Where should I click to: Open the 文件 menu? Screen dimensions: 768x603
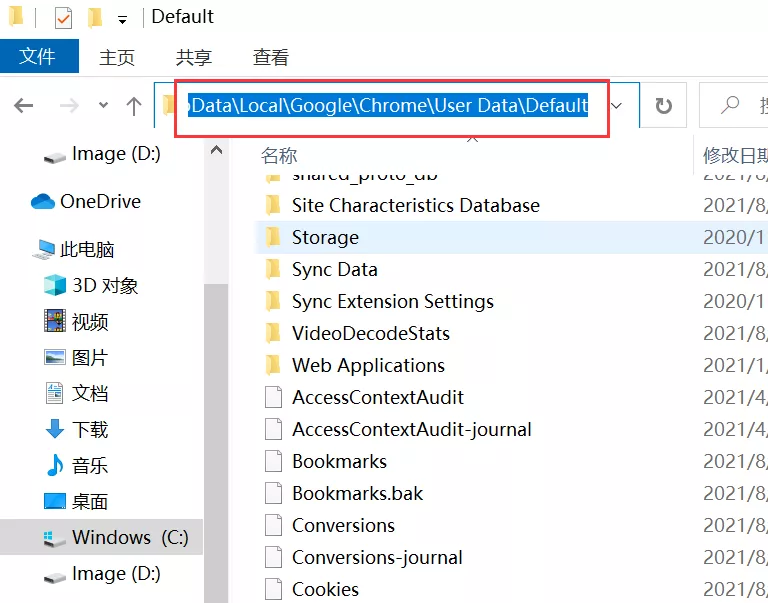pos(38,57)
